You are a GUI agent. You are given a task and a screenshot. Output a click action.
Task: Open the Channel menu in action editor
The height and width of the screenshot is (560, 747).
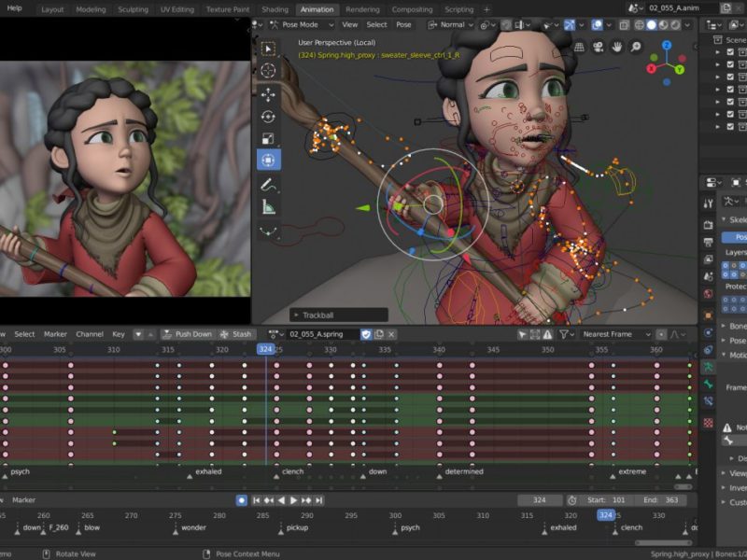click(x=90, y=334)
